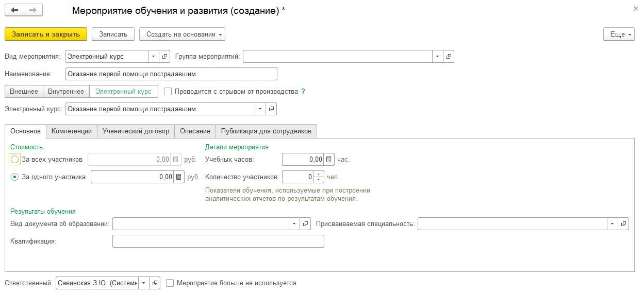644x294 pixels.
Task: Click the help question mark icon
Action: (303, 92)
